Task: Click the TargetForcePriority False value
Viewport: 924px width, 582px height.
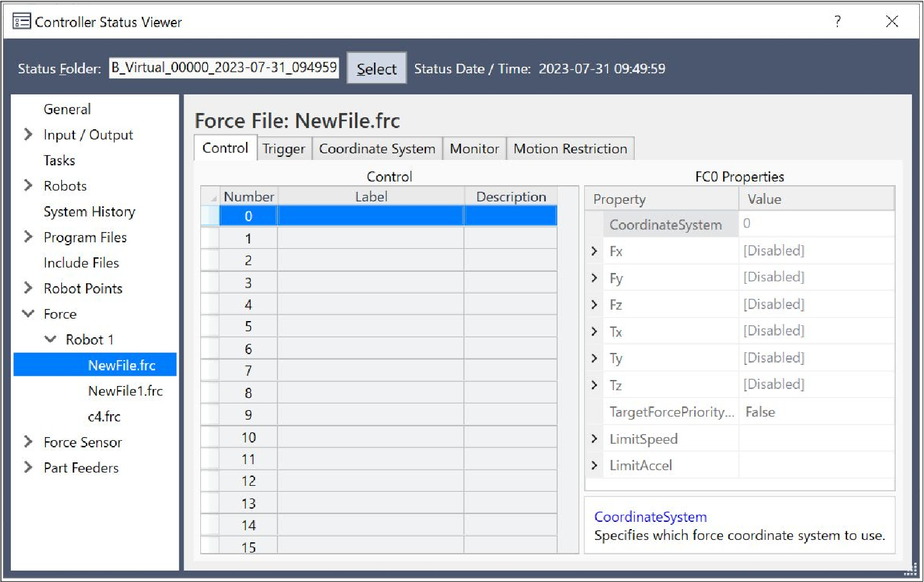Action: (x=760, y=412)
